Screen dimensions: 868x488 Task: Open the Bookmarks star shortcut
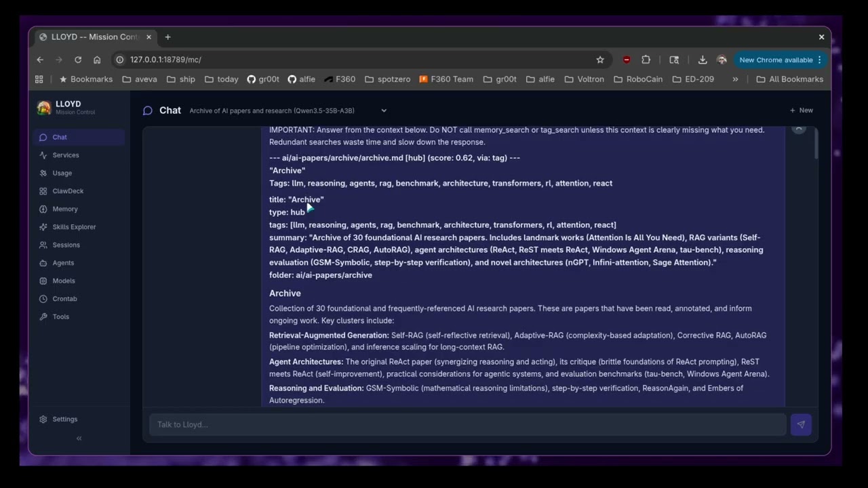point(86,79)
